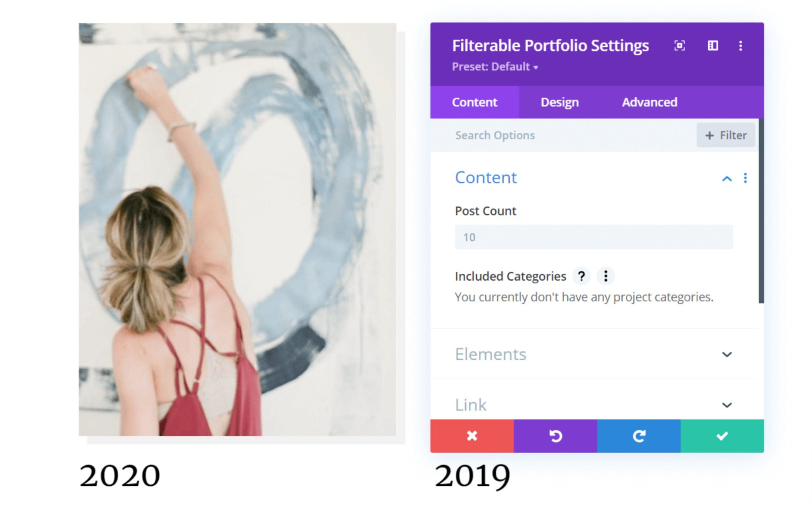Screen dimensions: 812x515
Task: Click the blue redo arrow button
Action: (639, 436)
